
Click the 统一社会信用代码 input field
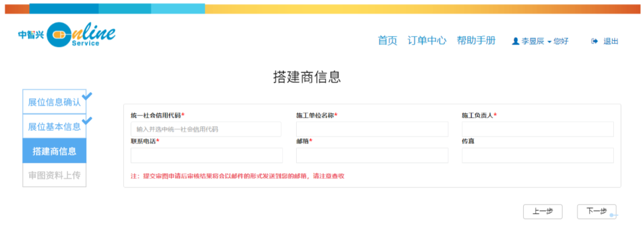(206, 129)
